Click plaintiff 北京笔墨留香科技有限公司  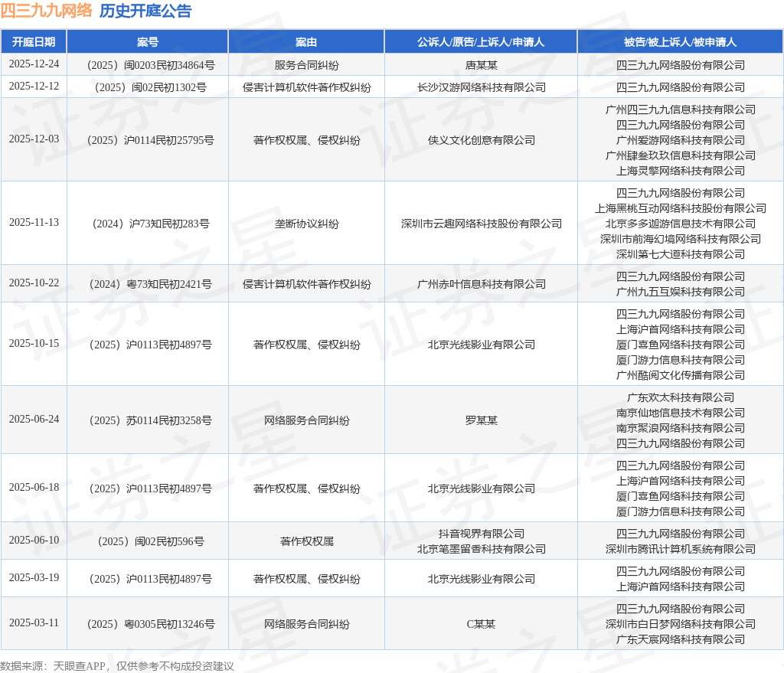481,550
